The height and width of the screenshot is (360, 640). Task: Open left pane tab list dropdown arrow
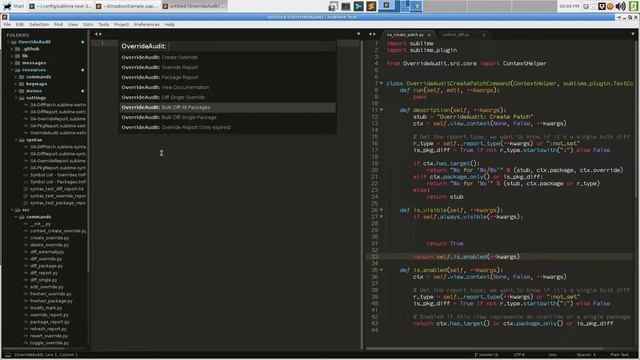(358, 34)
